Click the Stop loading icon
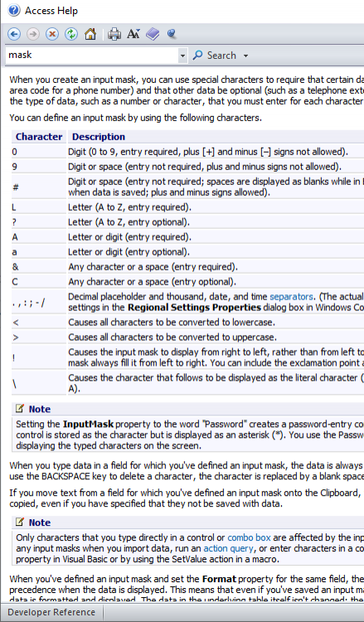Viewport: 364px width, 622px height. coord(52,34)
